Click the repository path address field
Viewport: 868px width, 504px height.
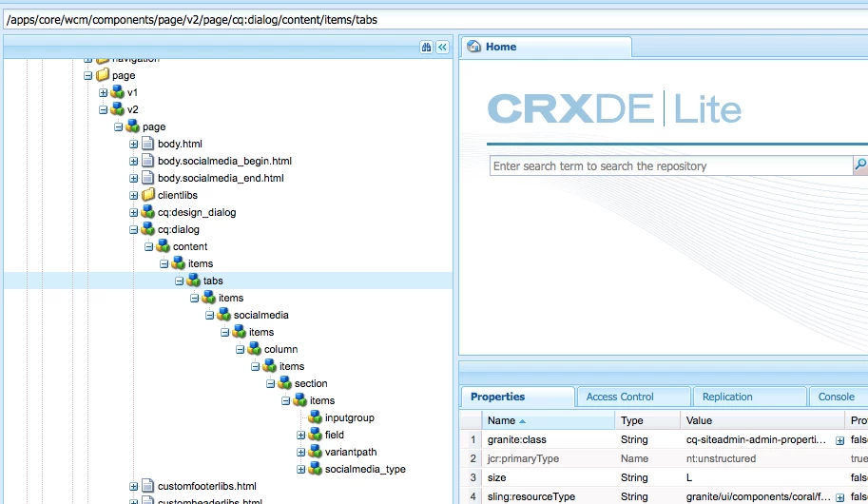pyautogui.click(x=435, y=19)
